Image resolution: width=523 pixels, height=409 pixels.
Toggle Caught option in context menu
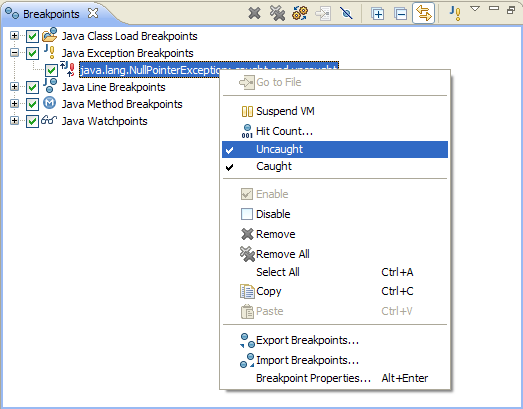point(335,166)
